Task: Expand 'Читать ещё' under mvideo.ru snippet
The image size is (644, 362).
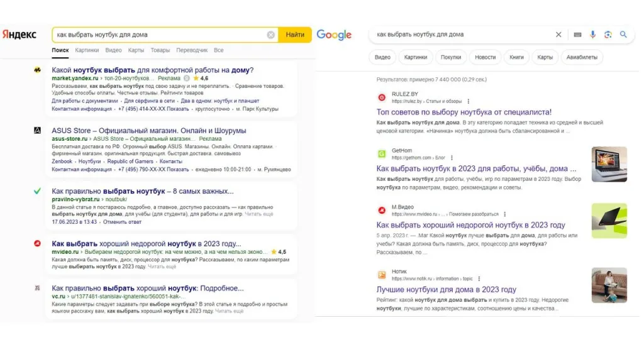Action: (162, 266)
